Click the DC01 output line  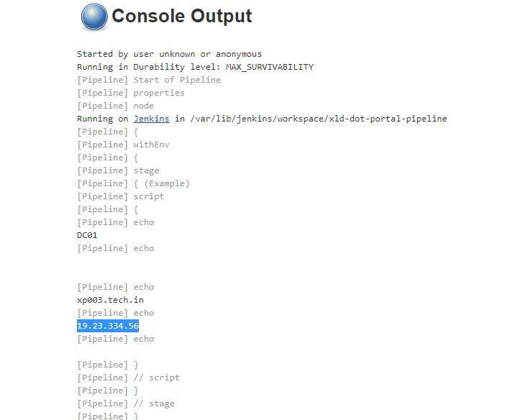[x=87, y=235]
